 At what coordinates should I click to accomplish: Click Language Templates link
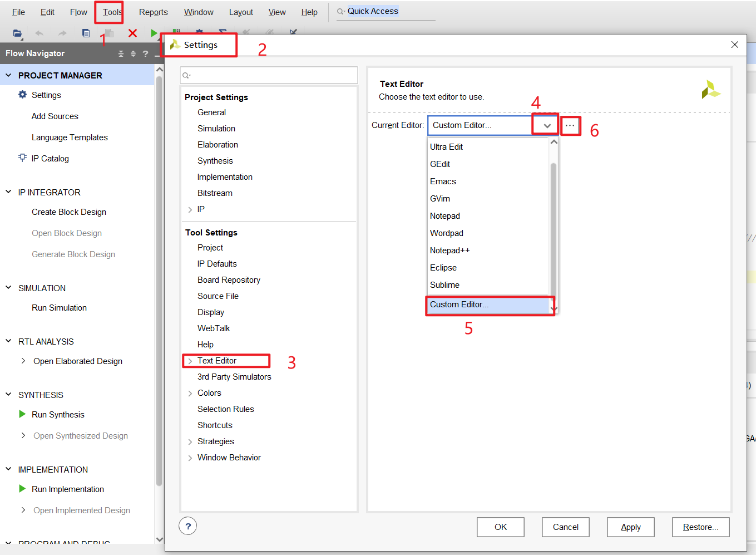pyautogui.click(x=70, y=137)
